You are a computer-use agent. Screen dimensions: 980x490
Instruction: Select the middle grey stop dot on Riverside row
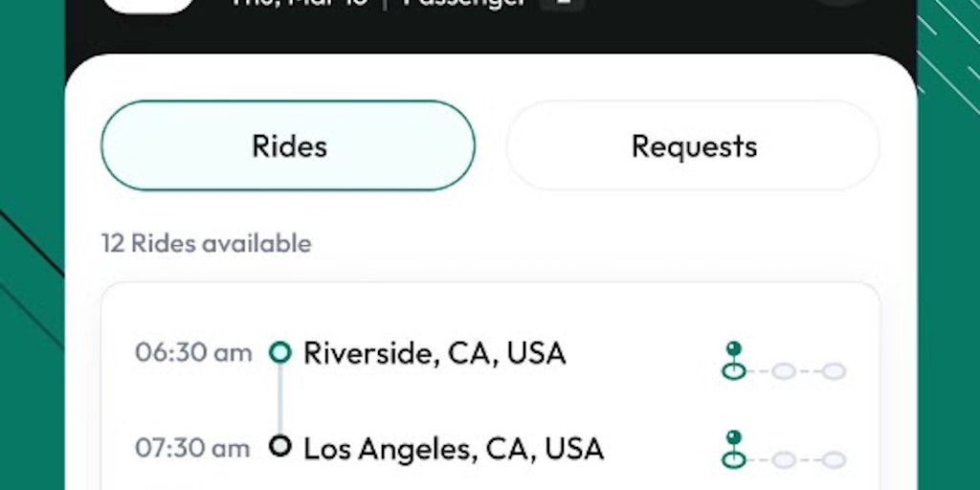pyautogui.click(x=784, y=371)
